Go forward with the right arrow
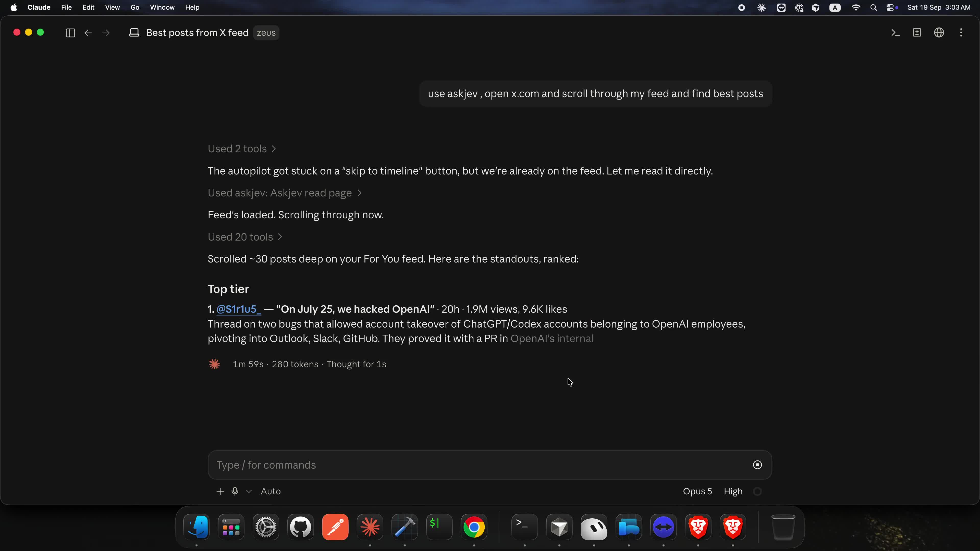 pos(106,33)
